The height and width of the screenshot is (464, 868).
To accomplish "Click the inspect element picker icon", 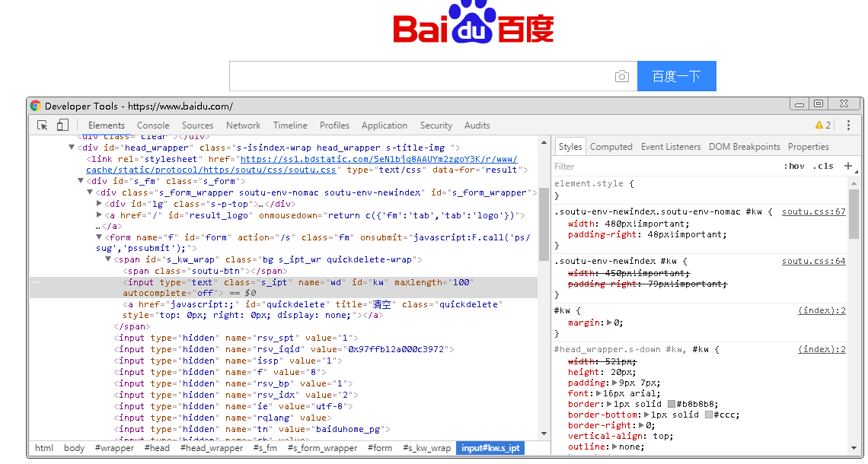I will pyautogui.click(x=42, y=126).
